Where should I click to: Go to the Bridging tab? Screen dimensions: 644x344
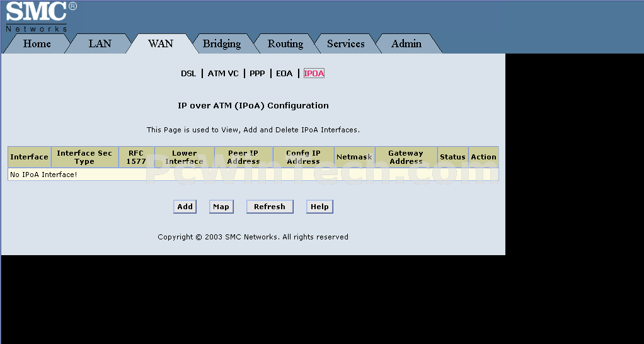point(222,43)
